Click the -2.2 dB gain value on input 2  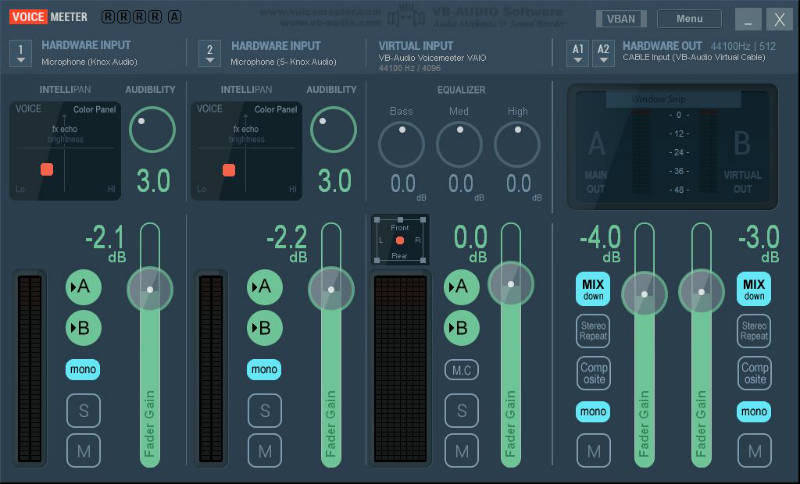(287, 243)
